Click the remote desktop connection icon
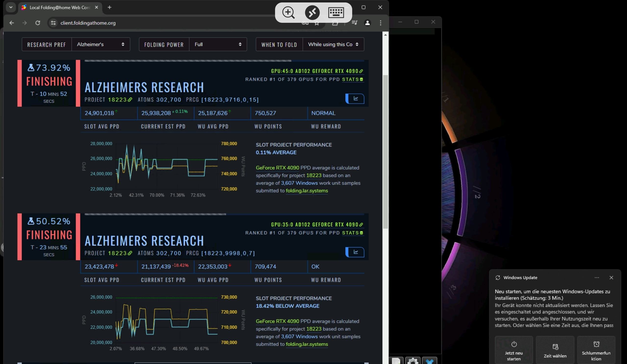Viewport: 627px width, 364px height. tap(312, 12)
